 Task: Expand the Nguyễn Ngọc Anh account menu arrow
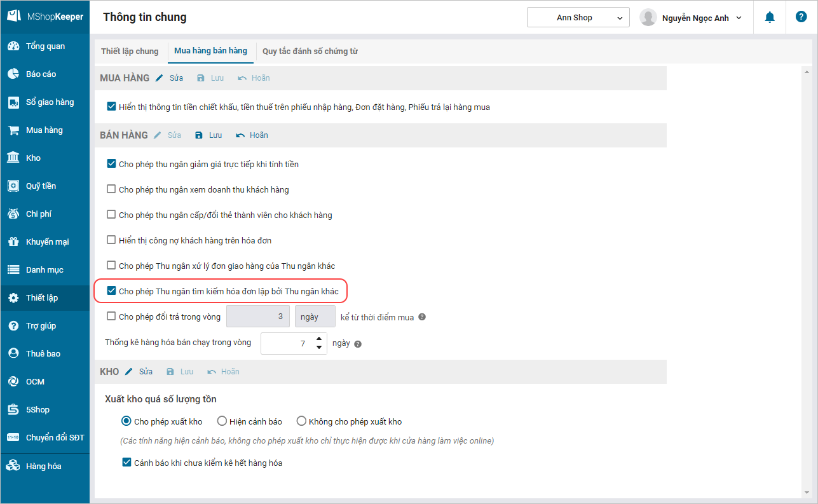click(x=739, y=18)
